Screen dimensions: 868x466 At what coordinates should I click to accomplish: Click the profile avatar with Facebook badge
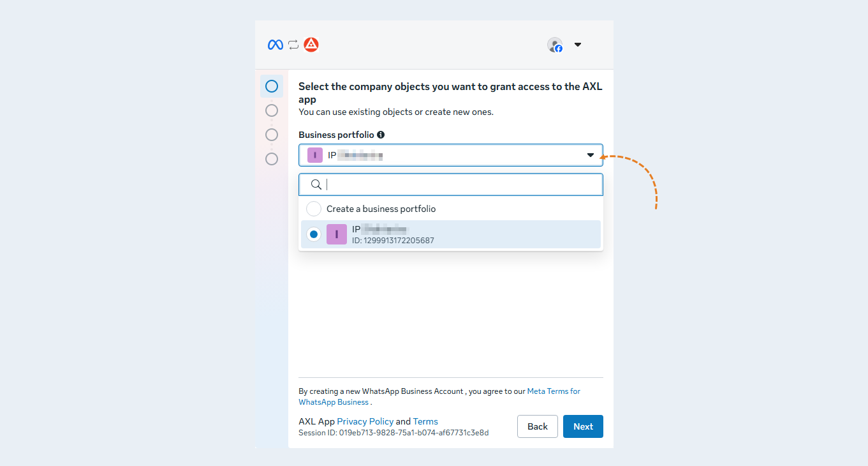(x=555, y=45)
